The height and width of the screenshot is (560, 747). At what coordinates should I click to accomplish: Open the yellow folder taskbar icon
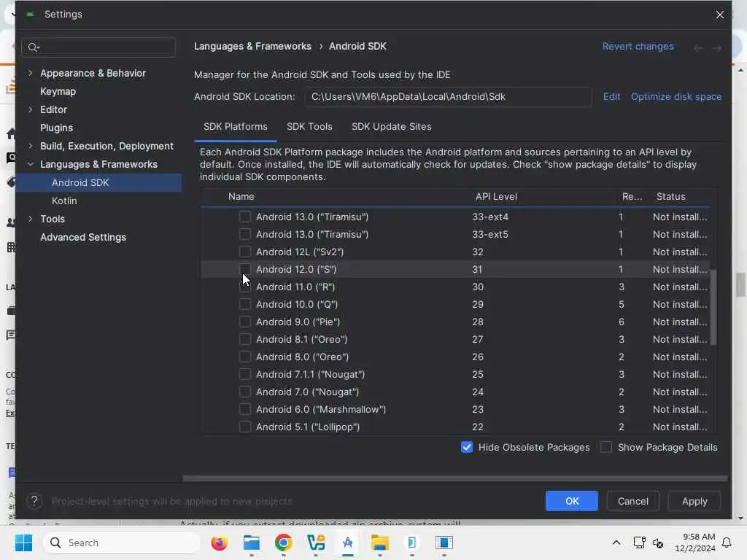click(379, 542)
